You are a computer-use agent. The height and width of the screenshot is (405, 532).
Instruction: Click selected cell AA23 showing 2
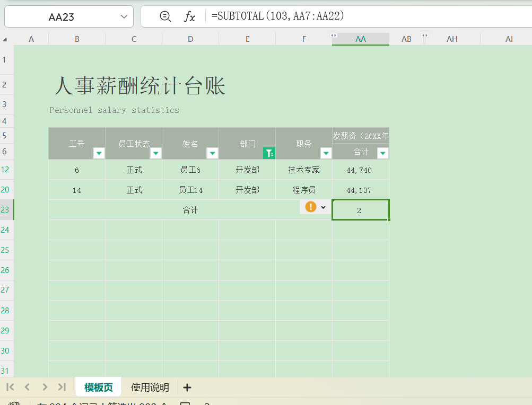click(360, 210)
